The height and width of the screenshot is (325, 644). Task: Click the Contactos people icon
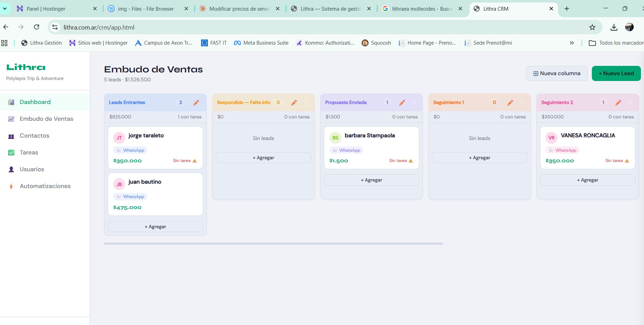tap(11, 136)
